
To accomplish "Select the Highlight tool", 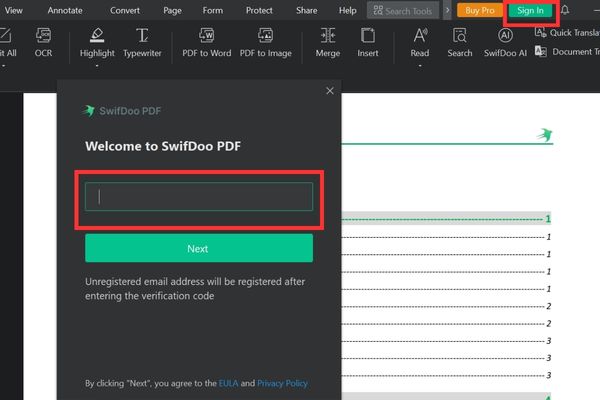I will 97,42.
